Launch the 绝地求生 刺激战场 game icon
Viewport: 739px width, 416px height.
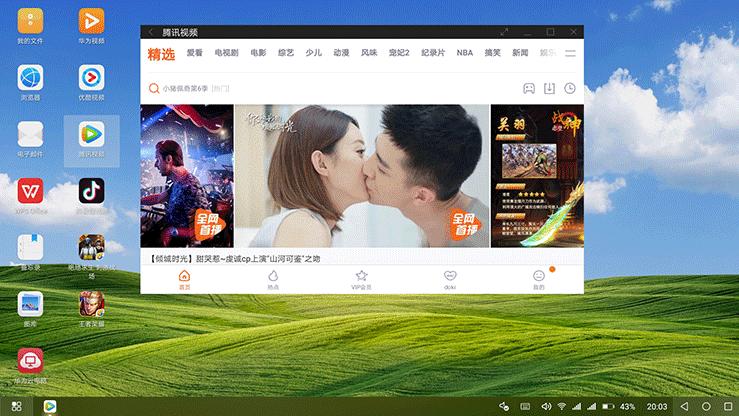(x=91, y=247)
